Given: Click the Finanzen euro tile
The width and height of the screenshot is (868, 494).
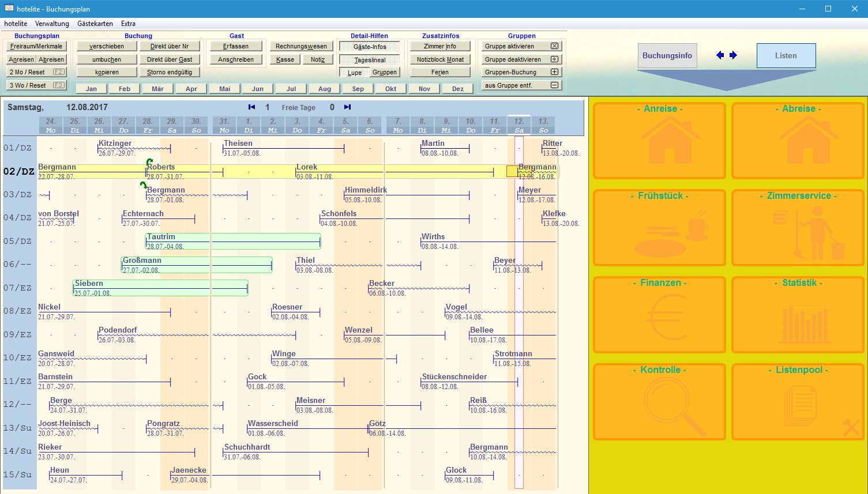Looking at the screenshot, I should click(x=659, y=315).
